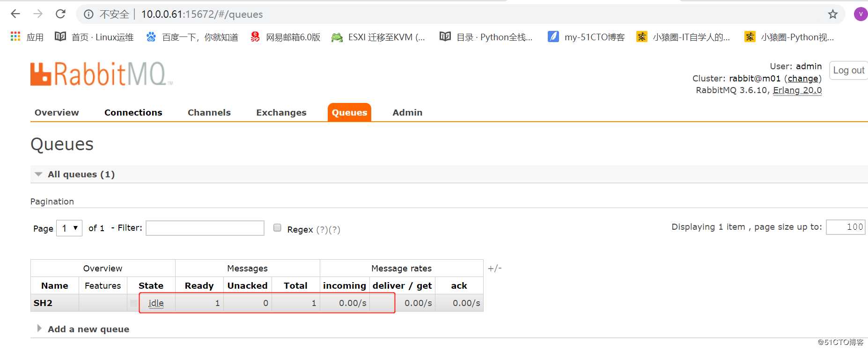Switch to the Overview tab
This screenshot has width=868, height=350.
(57, 112)
